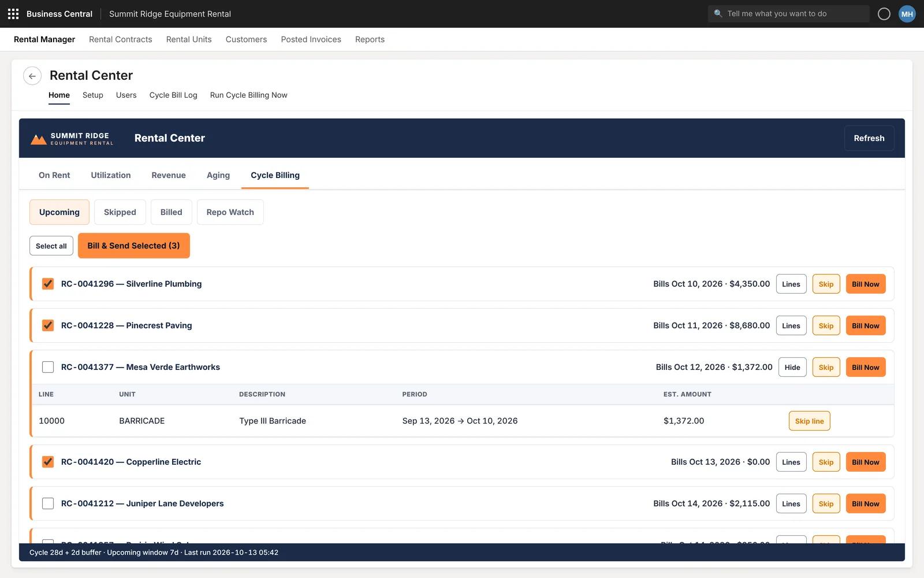
Task: Open the MH user avatar menu
Action: click(x=907, y=14)
